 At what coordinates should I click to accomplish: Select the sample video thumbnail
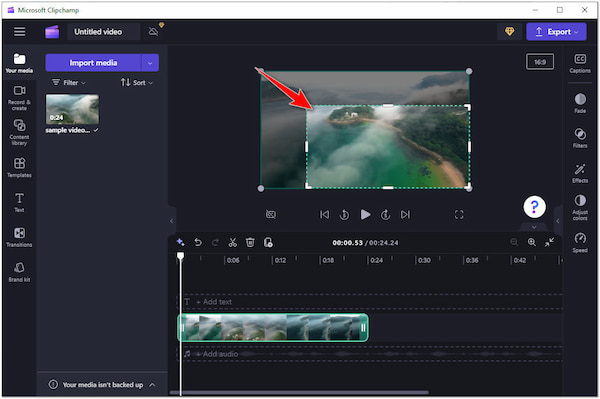click(x=72, y=109)
